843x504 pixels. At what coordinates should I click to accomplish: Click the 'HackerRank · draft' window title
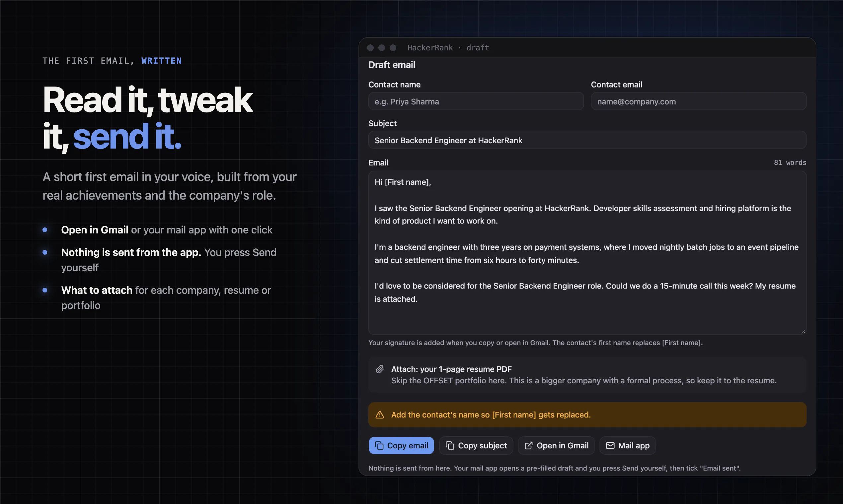[x=448, y=48]
